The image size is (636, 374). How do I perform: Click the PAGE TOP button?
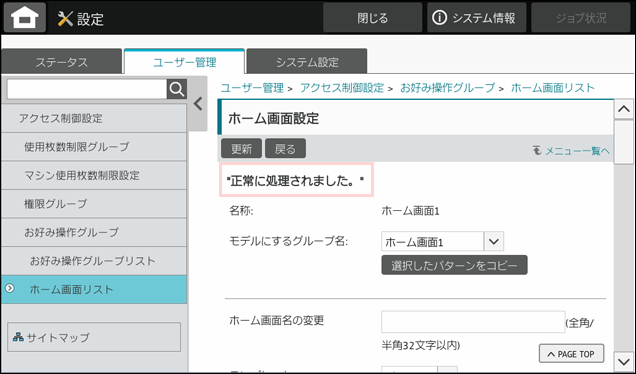coord(571,354)
